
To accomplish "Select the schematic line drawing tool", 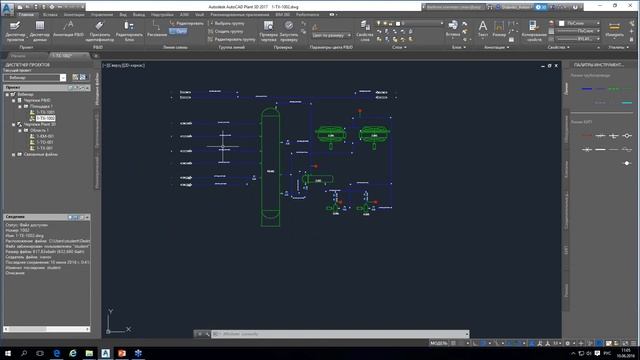I will point(157,29).
